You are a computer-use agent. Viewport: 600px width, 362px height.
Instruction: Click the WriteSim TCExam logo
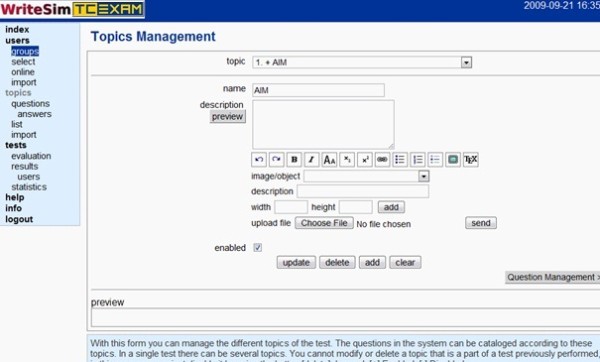pyautogui.click(x=72, y=9)
